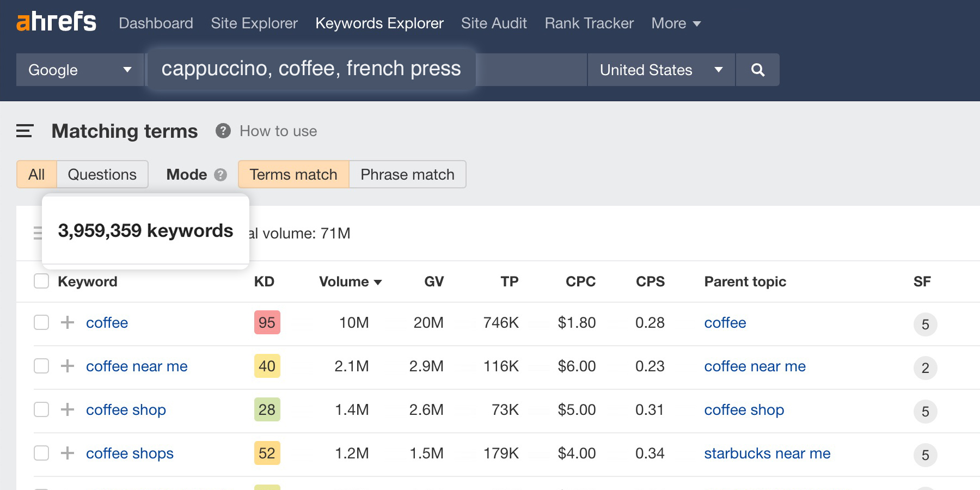
Task: Click the search magnifier icon
Action: point(757,70)
